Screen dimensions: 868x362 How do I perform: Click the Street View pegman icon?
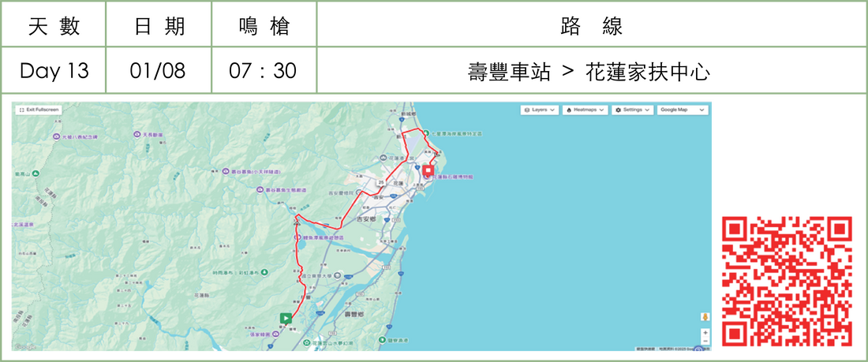(705, 316)
